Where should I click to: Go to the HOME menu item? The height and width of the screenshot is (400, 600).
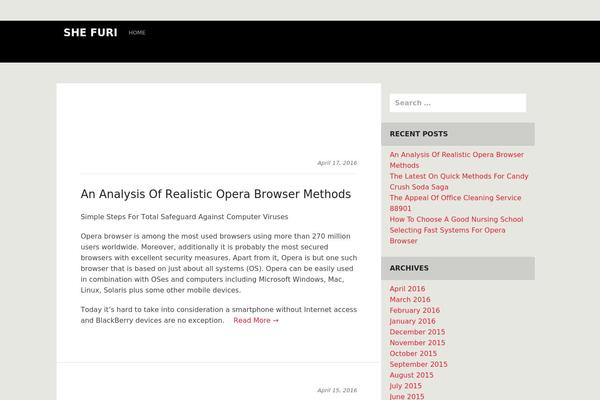[x=137, y=33]
